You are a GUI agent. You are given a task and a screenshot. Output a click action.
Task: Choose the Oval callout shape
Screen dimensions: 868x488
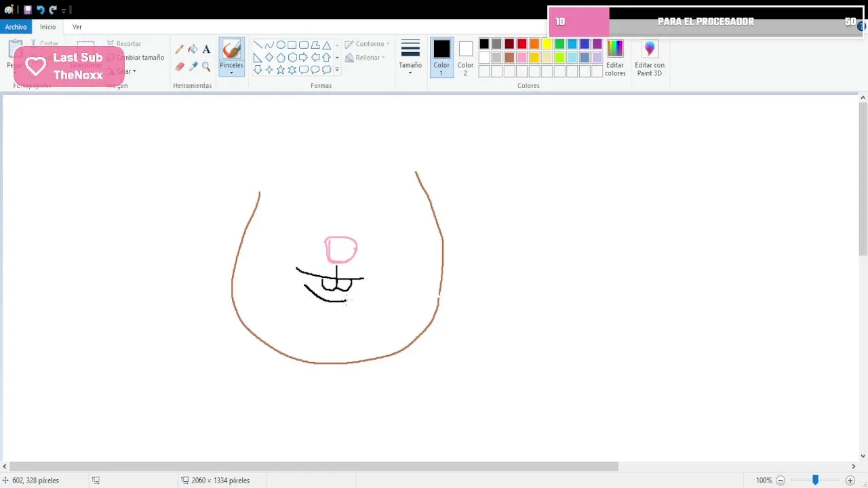[315, 70]
